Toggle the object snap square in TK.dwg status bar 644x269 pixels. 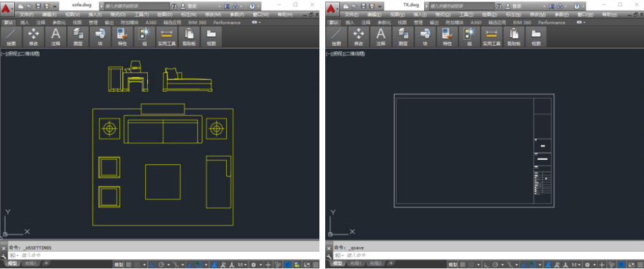pos(533,265)
